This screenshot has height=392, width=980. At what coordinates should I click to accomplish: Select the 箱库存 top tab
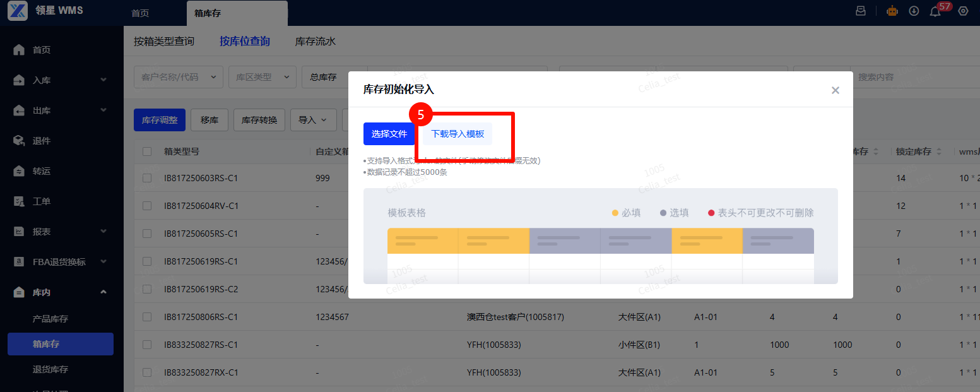click(x=237, y=13)
